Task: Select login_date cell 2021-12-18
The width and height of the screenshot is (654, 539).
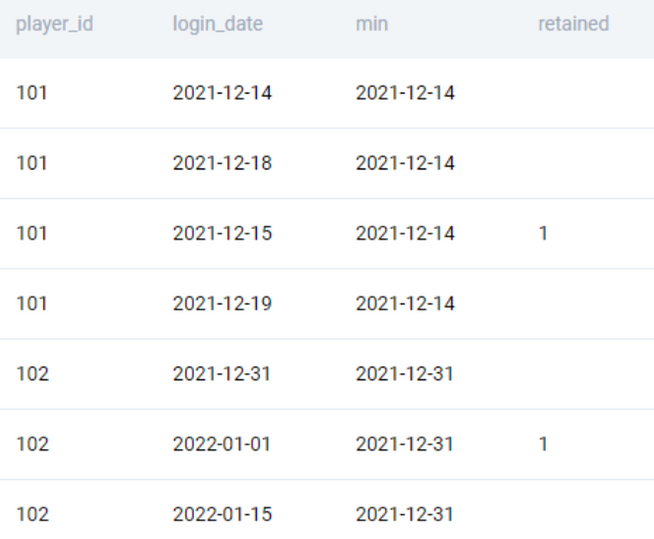Action: point(222,163)
